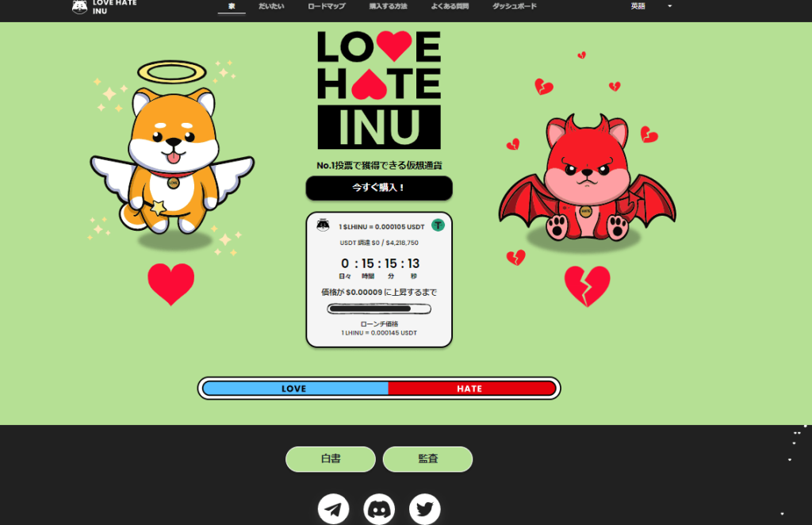The image size is (812, 525).
Task: Open the 白書 whitepaper button
Action: [331, 459]
